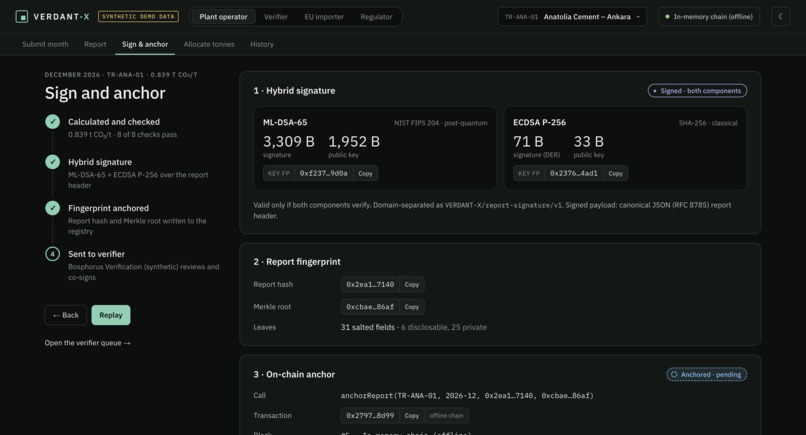Click the offline chain tag
Screen dimensions: 806x435
point(446,415)
